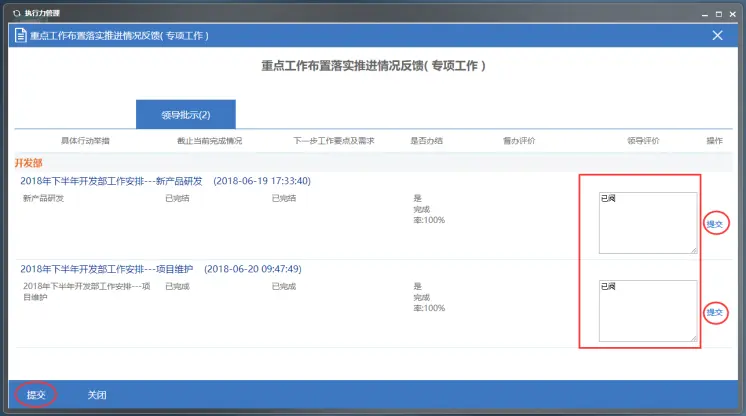
Task: Click the 督办评价 column header
Action: 519,140
